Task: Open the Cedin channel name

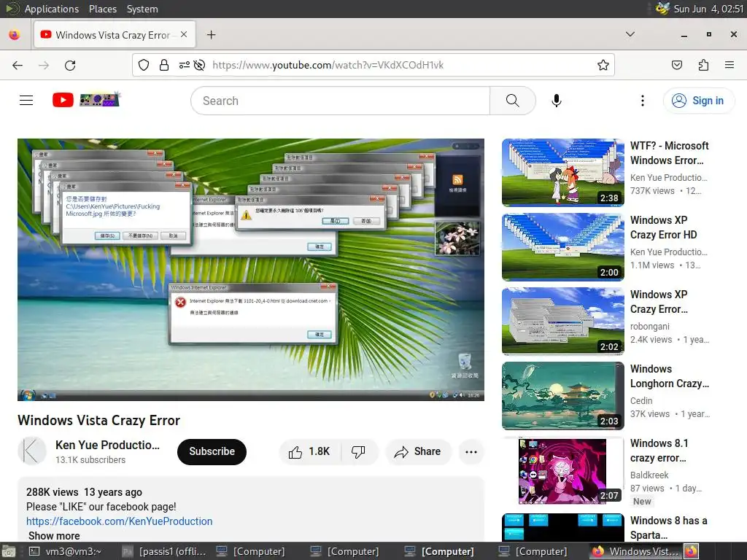Action: [641, 400]
